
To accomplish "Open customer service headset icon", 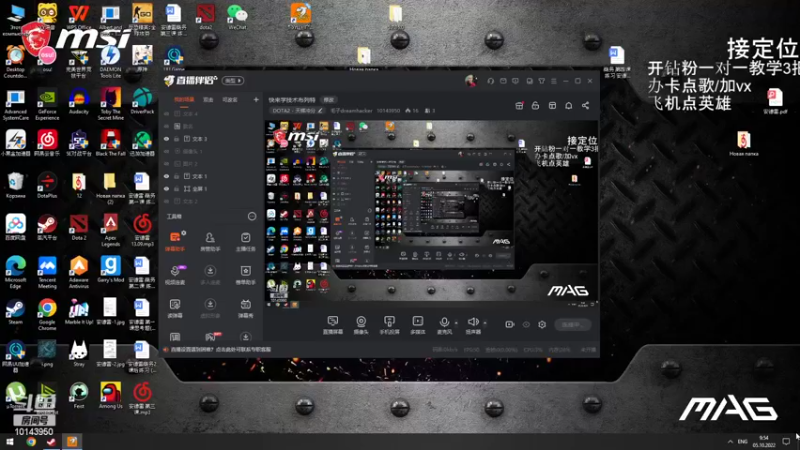I will 490,81.
